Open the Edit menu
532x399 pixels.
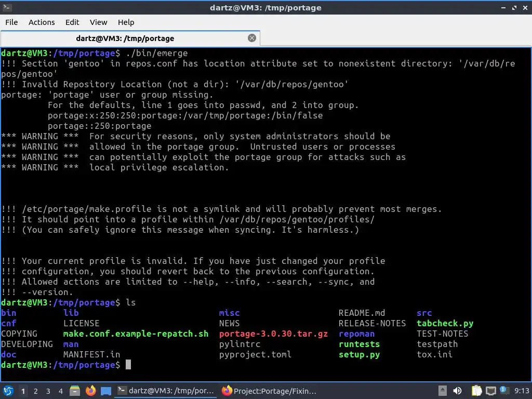(x=72, y=22)
